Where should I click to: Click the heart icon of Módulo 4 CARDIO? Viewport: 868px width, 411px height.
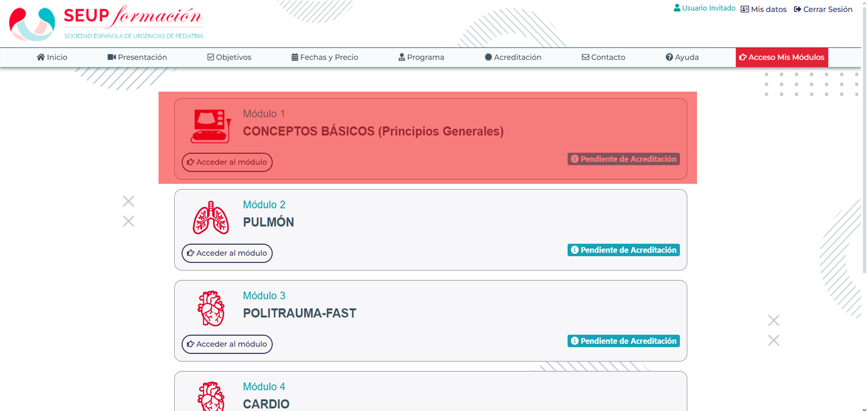point(211,396)
